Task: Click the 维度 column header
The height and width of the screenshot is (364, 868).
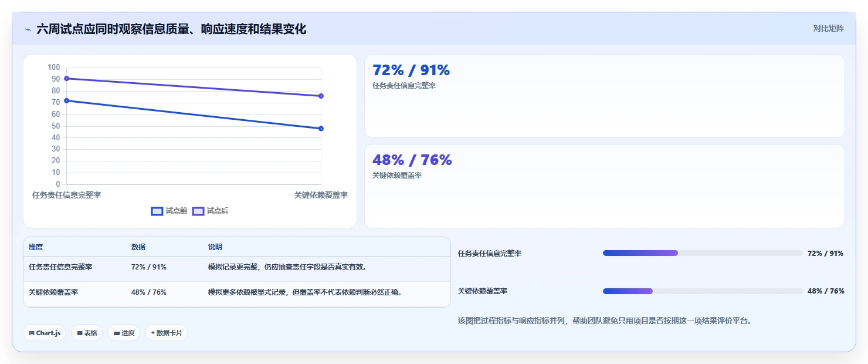Action: coord(36,247)
